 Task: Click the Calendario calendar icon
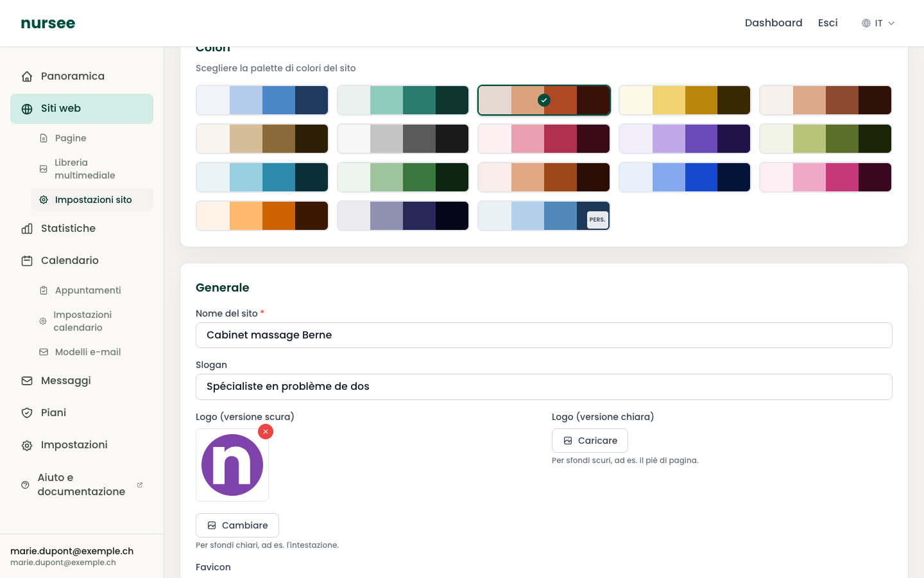point(27,261)
